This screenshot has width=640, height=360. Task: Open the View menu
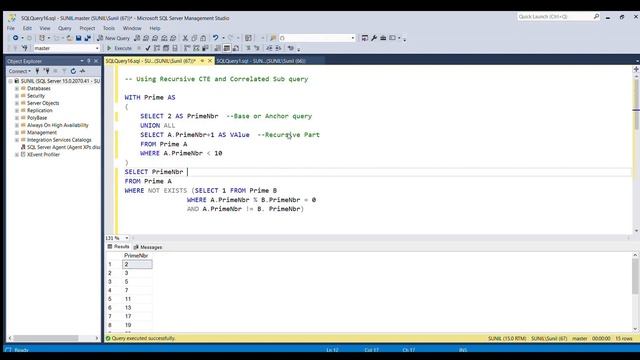(x=45, y=28)
